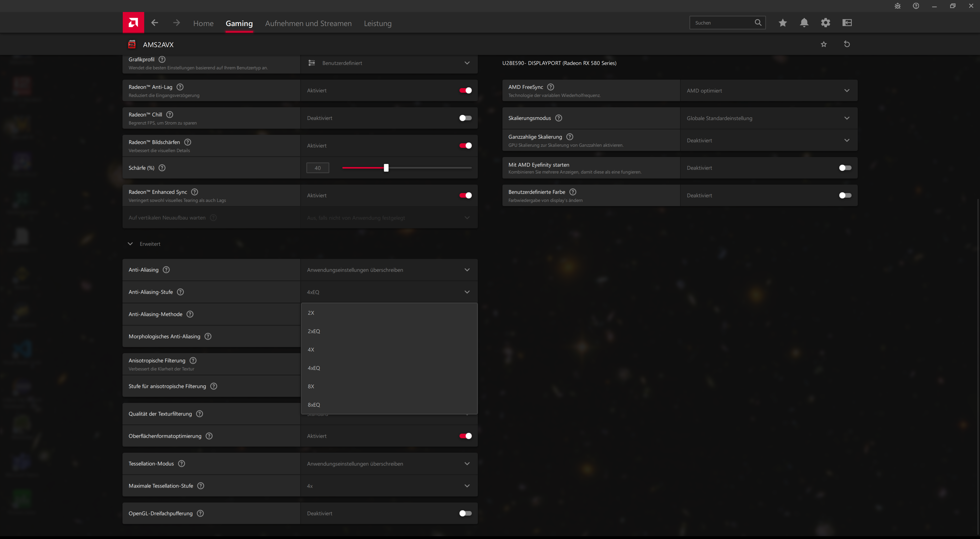
Task: Click the AMS2AVX profile title
Action: 158,44
